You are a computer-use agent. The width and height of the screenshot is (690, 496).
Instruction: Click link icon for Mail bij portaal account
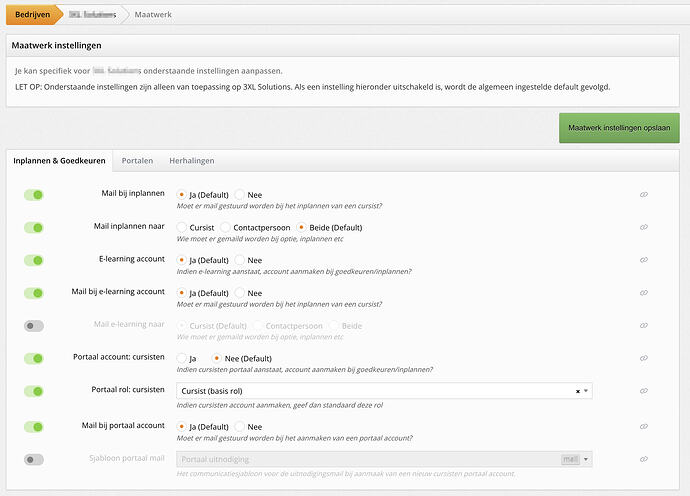click(x=644, y=426)
